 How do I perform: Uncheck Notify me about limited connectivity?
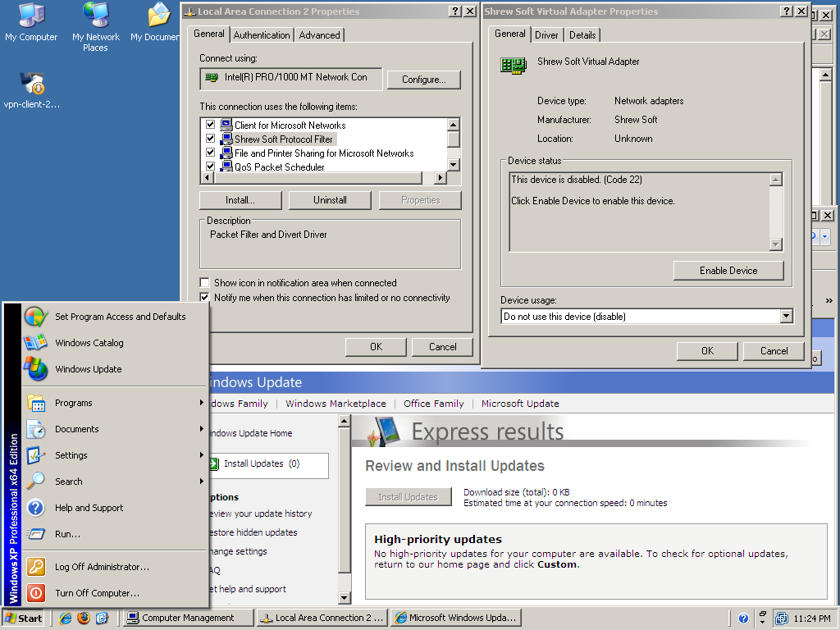[x=205, y=298]
